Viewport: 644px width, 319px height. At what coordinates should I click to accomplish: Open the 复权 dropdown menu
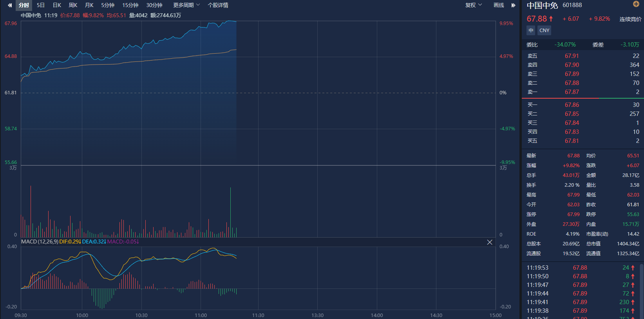click(473, 5)
